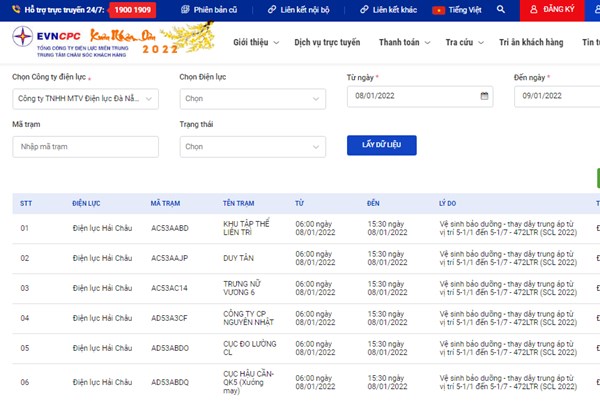The image size is (600, 401).
Task: Click the ĐIỆN LỰC column header
Action: [86, 204]
